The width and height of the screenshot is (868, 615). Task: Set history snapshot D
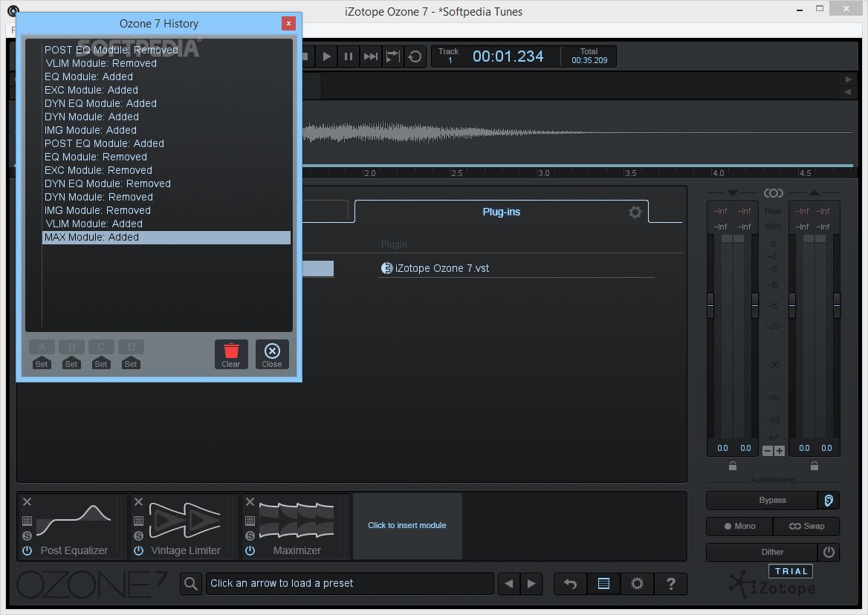(x=131, y=363)
